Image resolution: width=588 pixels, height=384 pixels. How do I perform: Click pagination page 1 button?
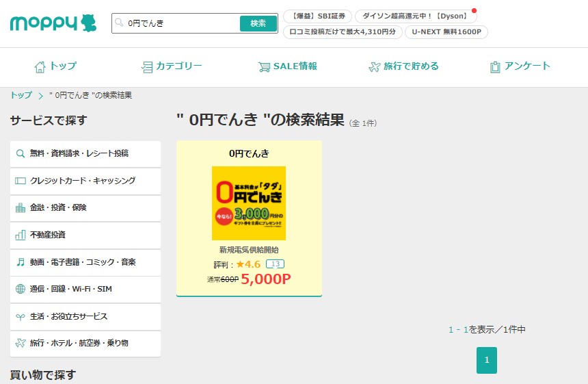pos(487,360)
